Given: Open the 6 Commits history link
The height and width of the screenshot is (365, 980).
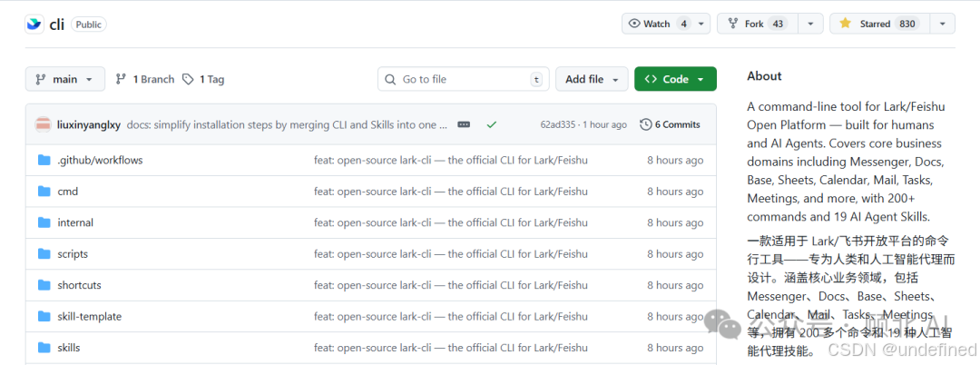Looking at the screenshot, I should click(670, 124).
